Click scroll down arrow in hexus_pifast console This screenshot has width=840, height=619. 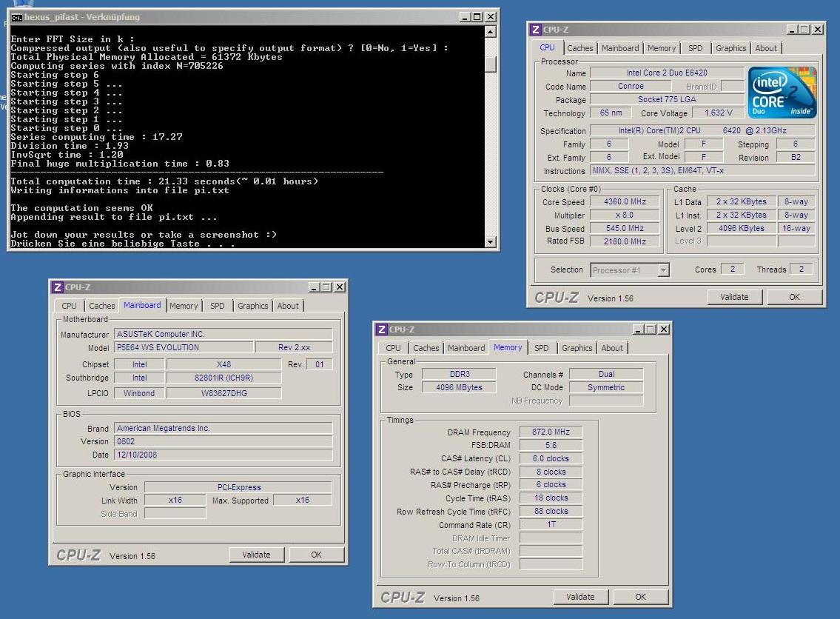pos(490,242)
